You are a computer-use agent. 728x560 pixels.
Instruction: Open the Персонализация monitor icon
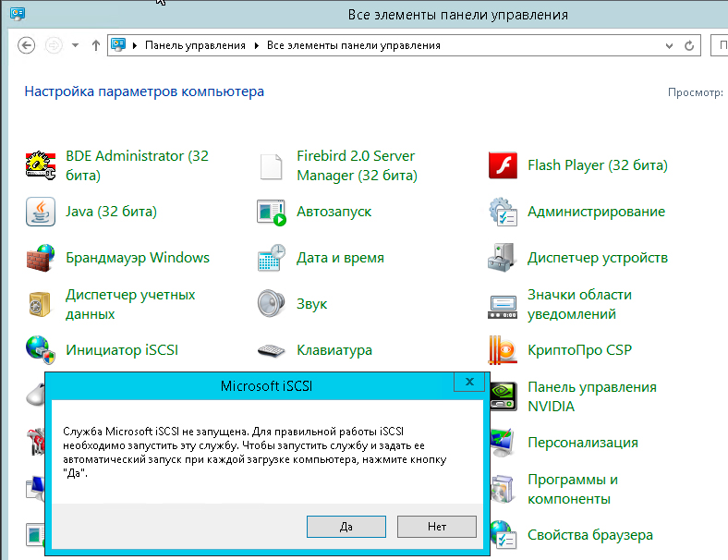coord(503,442)
